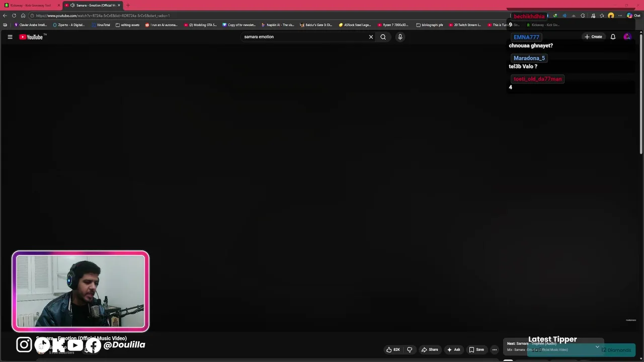The image size is (644, 362).
Task: Click chat username EMNA777
Action: [526, 37]
